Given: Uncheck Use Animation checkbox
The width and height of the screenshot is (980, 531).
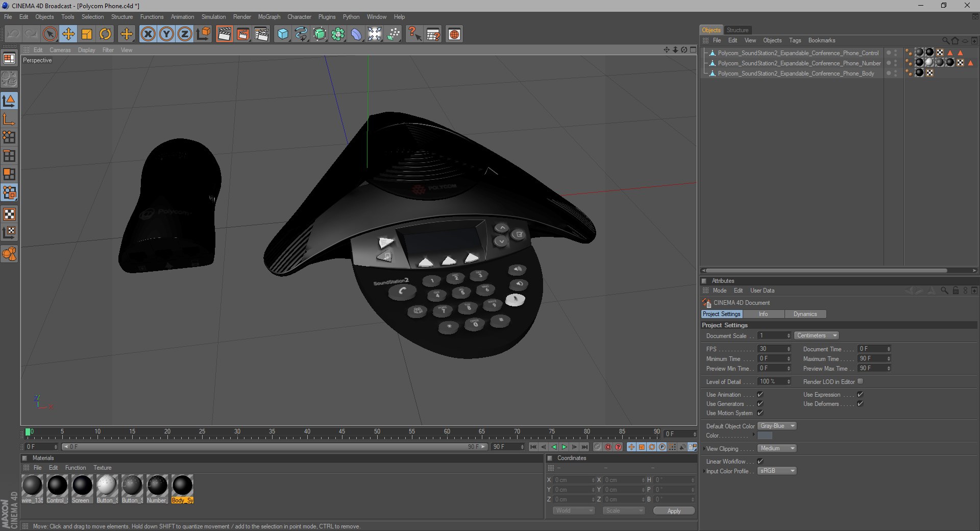Looking at the screenshot, I should pos(760,395).
